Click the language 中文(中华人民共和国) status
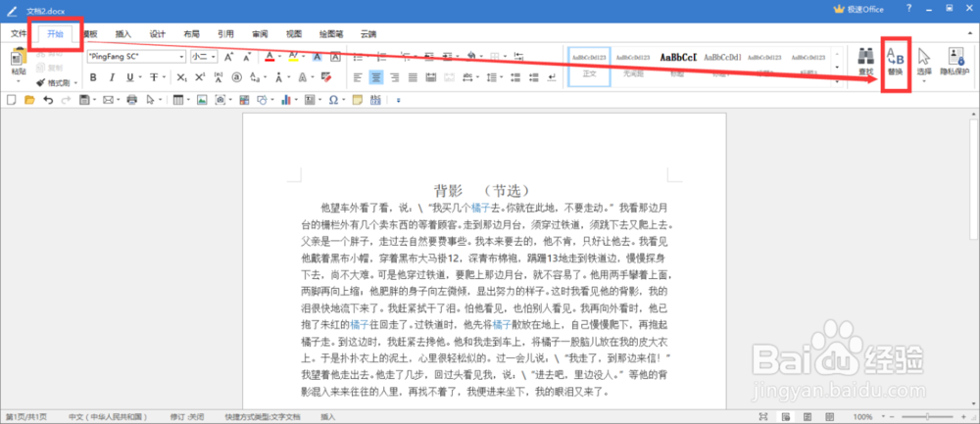The width and height of the screenshot is (980, 424). coord(108,416)
